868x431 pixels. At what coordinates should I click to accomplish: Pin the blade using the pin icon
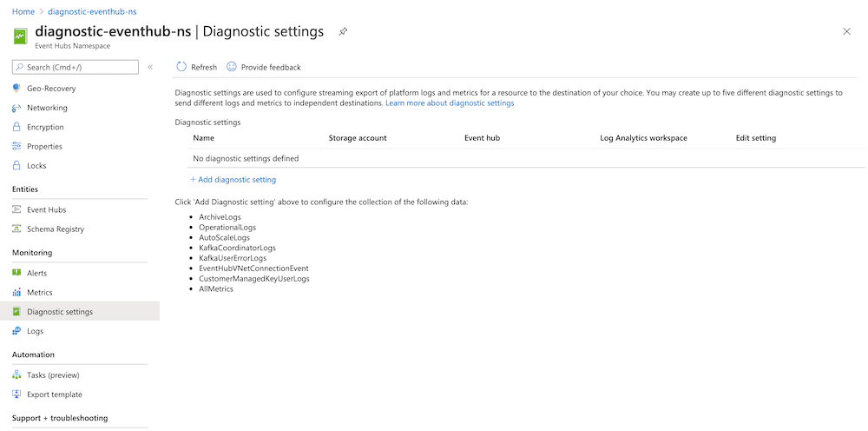[343, 32]
